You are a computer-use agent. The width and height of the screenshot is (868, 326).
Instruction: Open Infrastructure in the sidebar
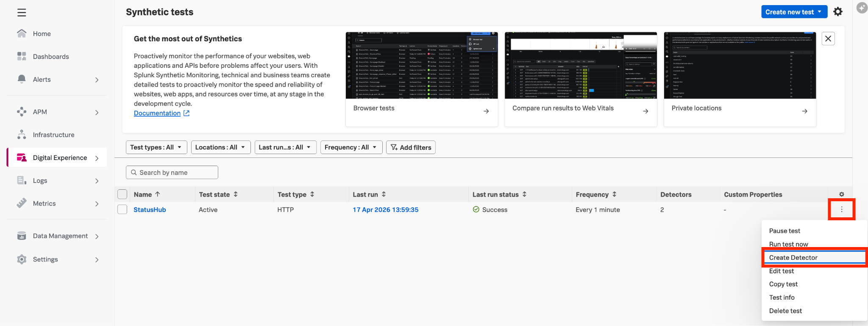tap(53, 135)
